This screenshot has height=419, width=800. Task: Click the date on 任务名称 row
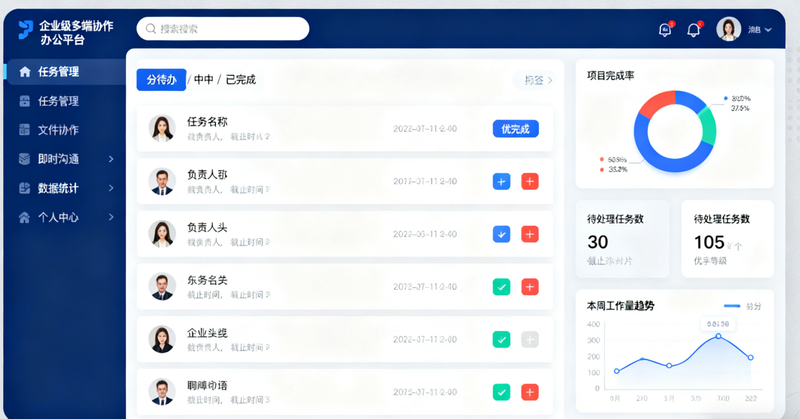click(x=425, y=129)
